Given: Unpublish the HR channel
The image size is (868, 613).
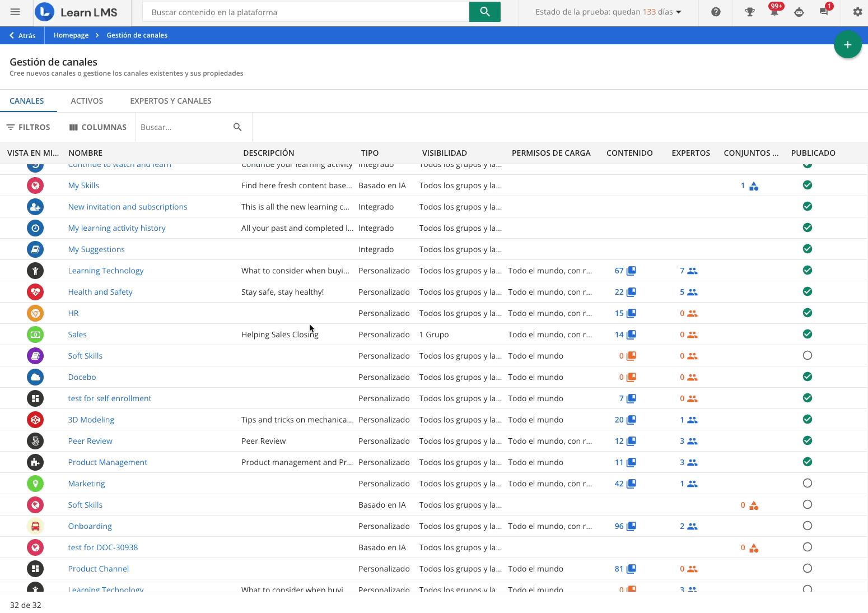Looking at the screenshot, I should coord(808,313).
